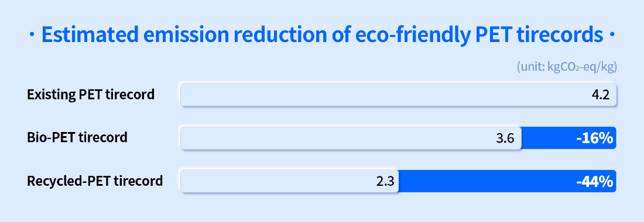Click the Recycled-PET tirecord label
Image resolution: width=644 pixels, height=222 pixels.
tap(95, 181)
